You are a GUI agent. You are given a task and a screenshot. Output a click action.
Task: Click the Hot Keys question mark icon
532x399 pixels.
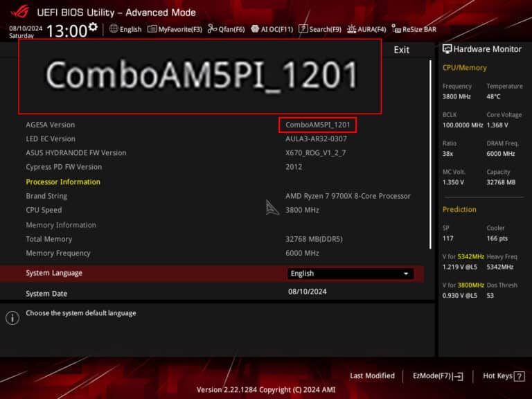tap(519, 376)
